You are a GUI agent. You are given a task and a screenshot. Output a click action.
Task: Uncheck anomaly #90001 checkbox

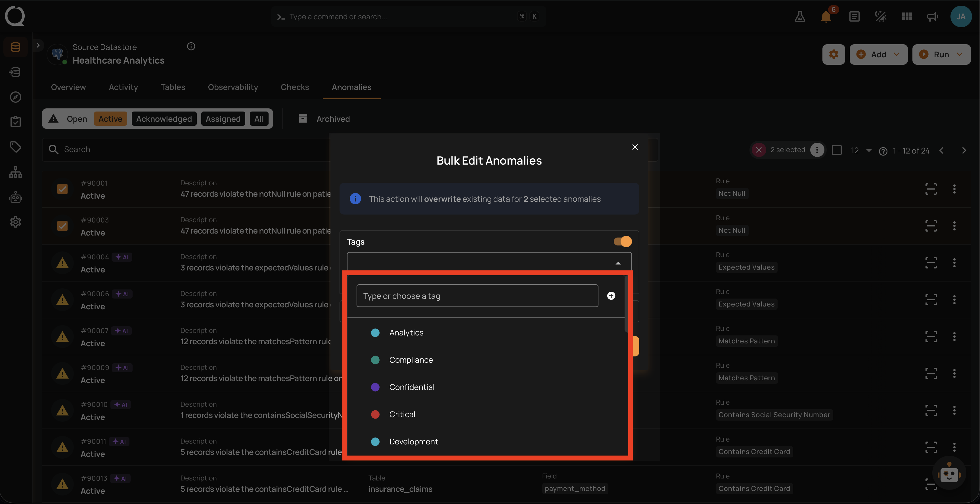click(62, 189)
